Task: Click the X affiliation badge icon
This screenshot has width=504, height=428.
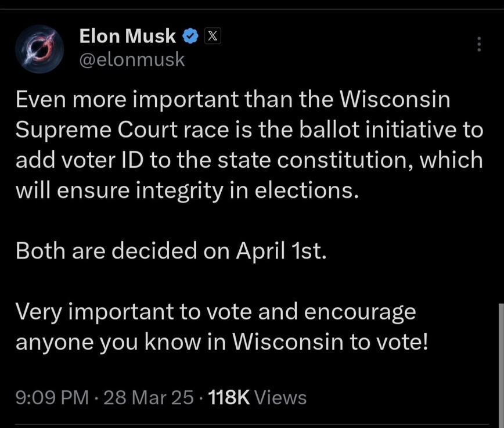Action: pos(213,37)
